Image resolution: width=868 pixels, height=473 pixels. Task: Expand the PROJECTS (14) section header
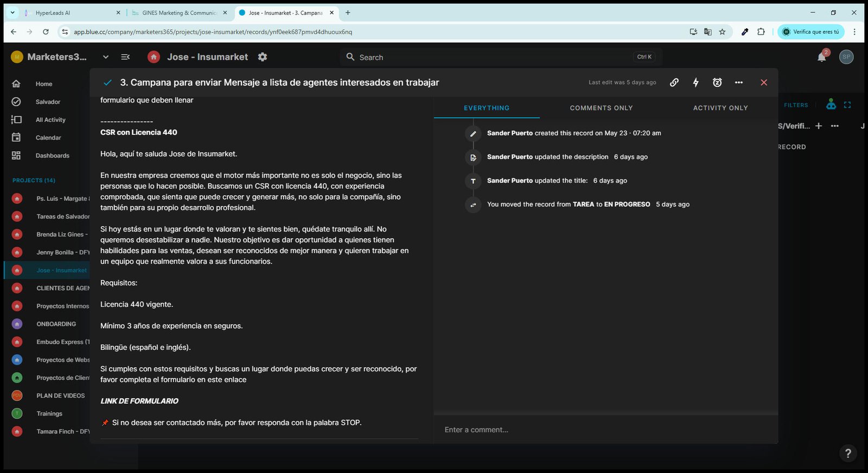coord(34,180)
